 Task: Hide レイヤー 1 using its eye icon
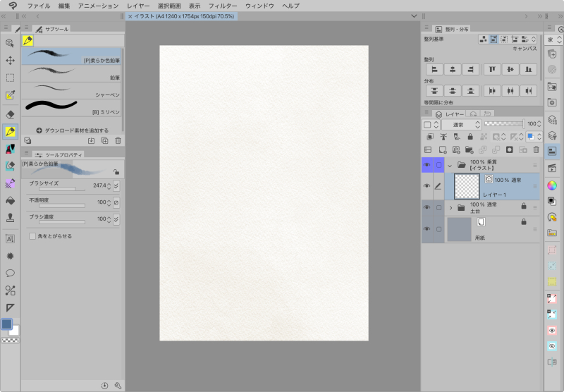coord(427,186)
